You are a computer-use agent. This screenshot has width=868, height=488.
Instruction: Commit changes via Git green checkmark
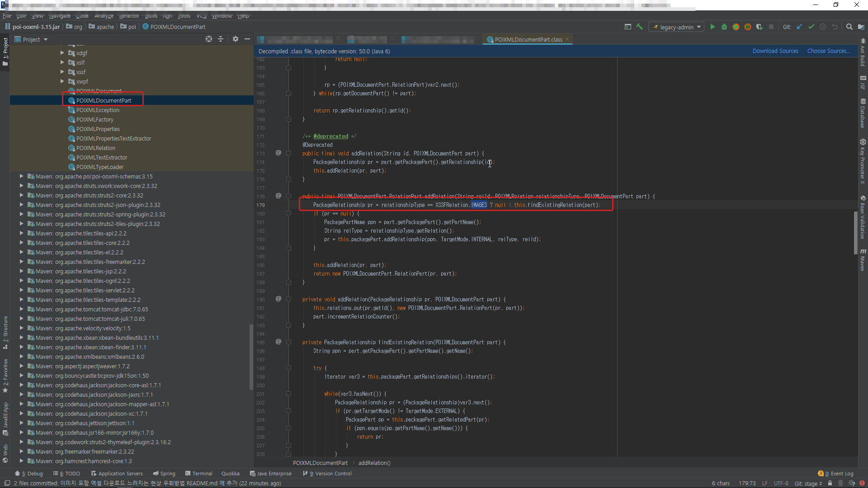[x=811, y=27]
